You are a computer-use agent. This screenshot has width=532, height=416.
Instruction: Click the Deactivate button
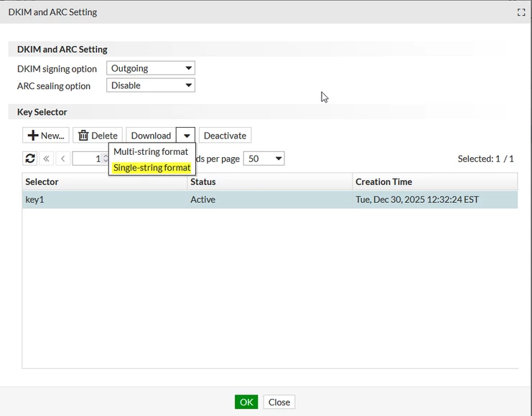tap(225, 136)
